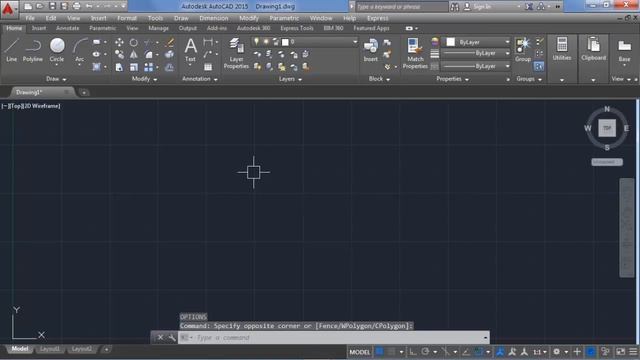This screenshot has height=360, width=640.
Task: Click the command line input field
Action: (333, 338)
